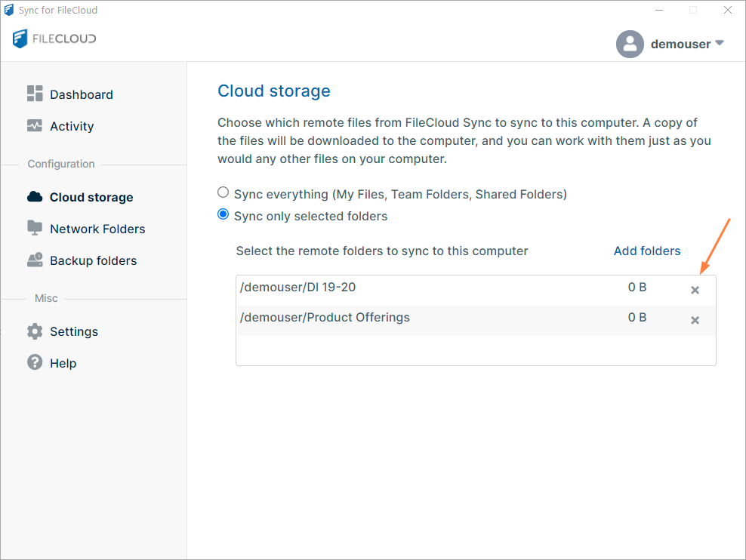Click the demouser avatar icon
This screenshot has width=746, height=560.
click(630, 44)
